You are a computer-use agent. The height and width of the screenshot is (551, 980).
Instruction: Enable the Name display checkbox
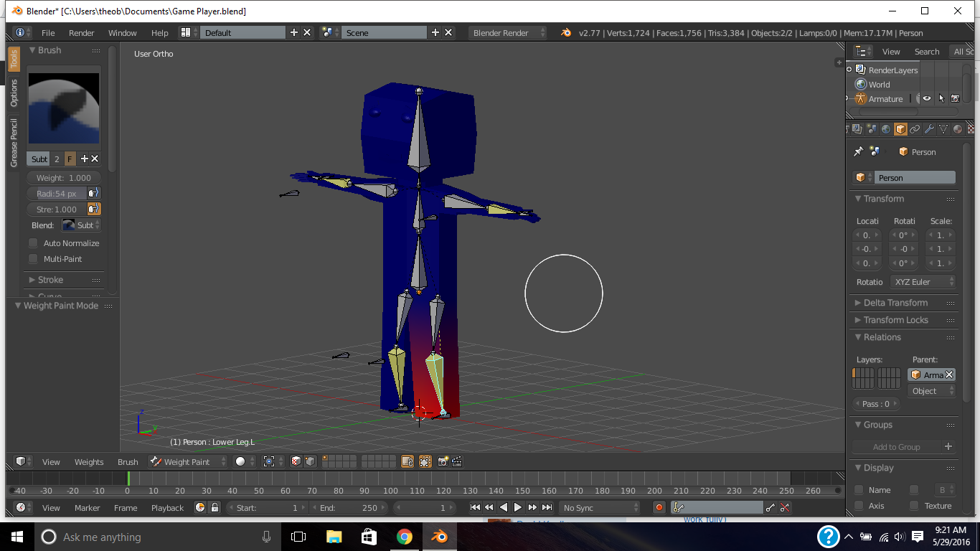point(859,490)
